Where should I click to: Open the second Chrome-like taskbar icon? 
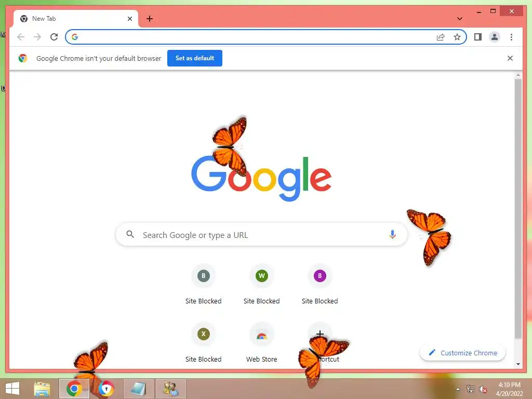coord(106,389)
